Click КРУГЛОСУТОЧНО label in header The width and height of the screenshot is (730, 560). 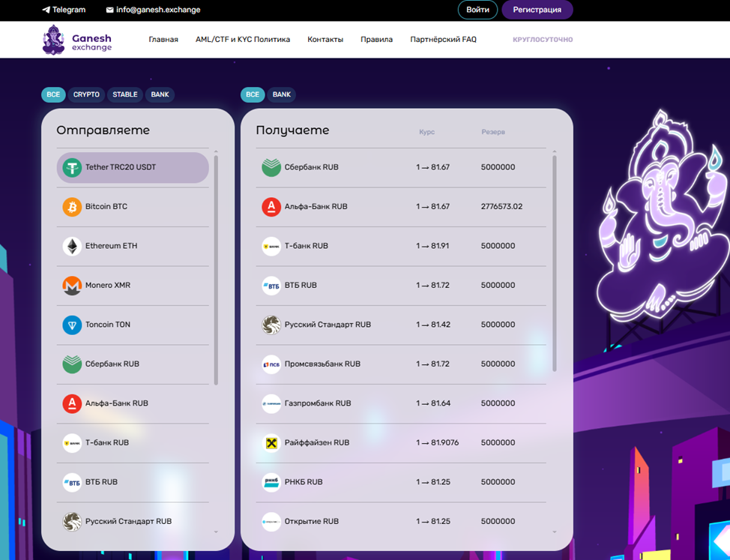click(x=543, y=40)
